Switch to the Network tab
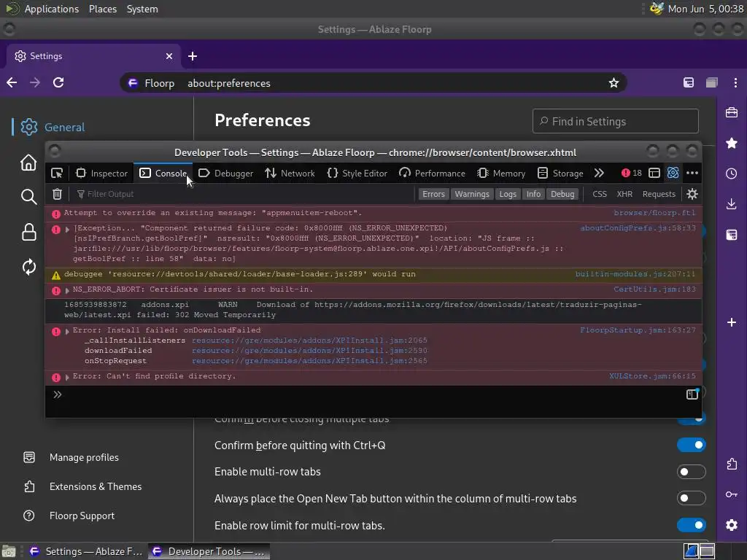Viewport: 747px width, 560px height. click(290, 174)
